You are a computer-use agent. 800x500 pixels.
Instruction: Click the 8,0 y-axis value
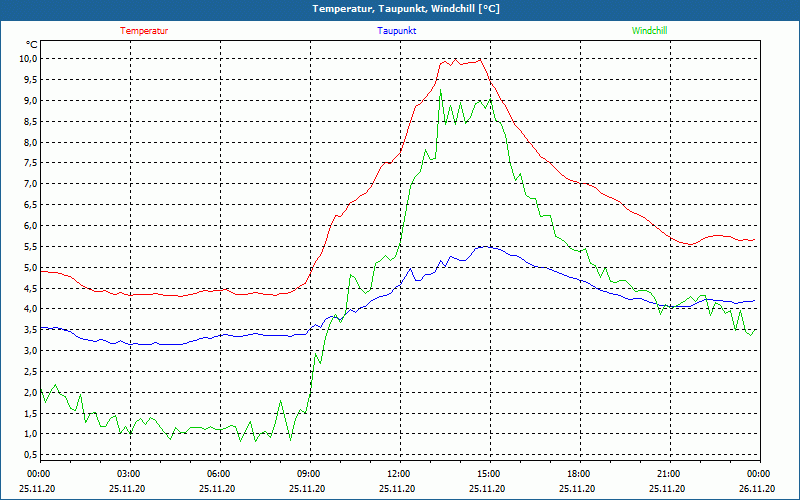pyautogui.click(x=31, y=142)
